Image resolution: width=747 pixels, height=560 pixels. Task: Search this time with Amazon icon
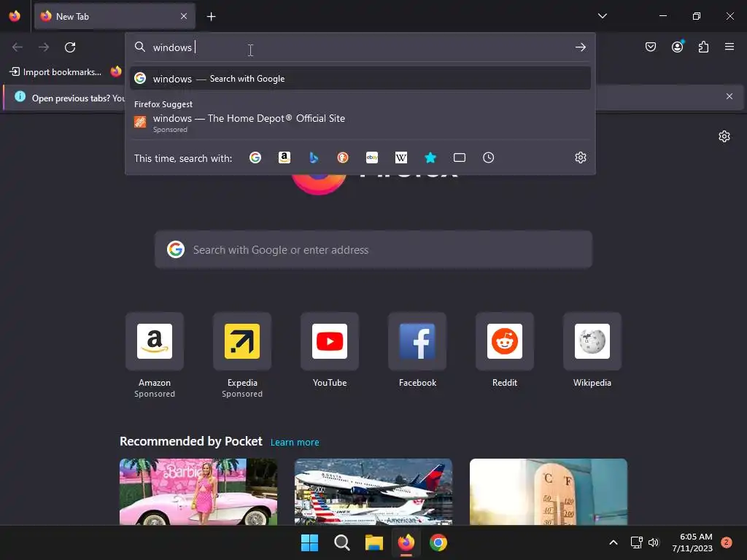coord(285,157)
